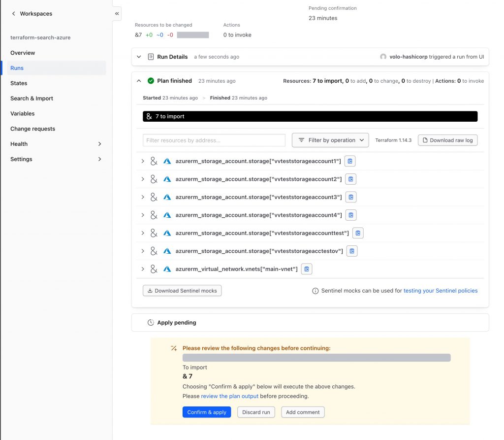Image resolution: width=504 pixels, height=440 pixels.
Task: Open Search & Import in sidebar
Action: click(31, 99)
